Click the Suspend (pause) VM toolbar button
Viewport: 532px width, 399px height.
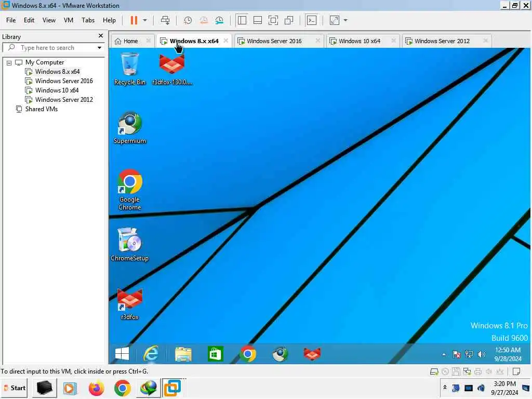(134, 20)
